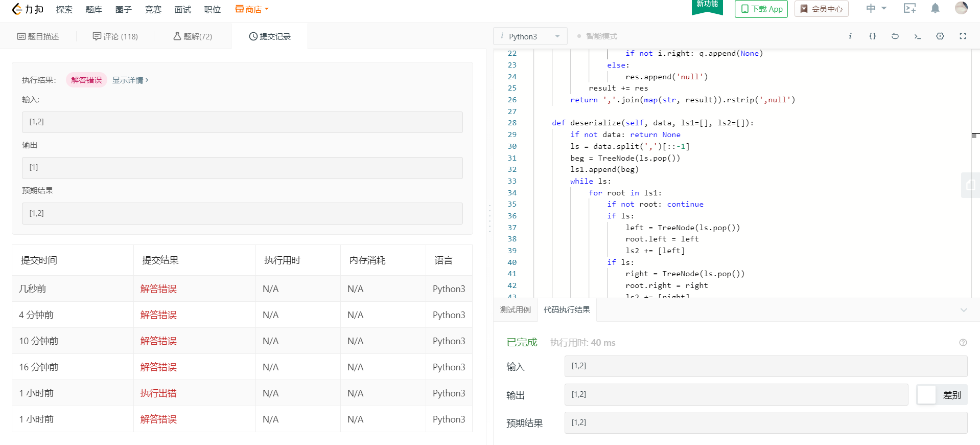Click the 面试 menu item
This screenshot has height=445, width=980.
(183, 9)
